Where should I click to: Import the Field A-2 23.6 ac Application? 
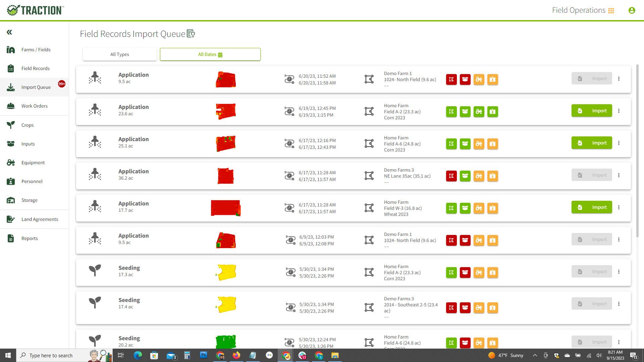click(x=591, y=111)
